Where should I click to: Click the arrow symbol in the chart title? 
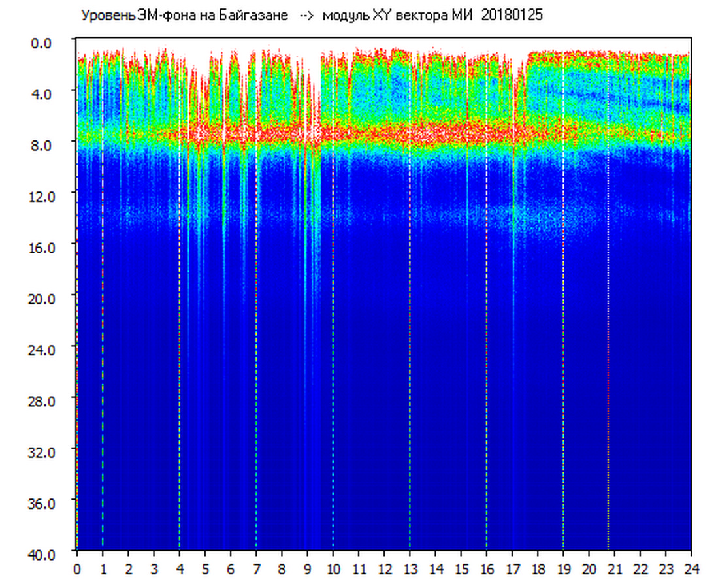[306, 16]
